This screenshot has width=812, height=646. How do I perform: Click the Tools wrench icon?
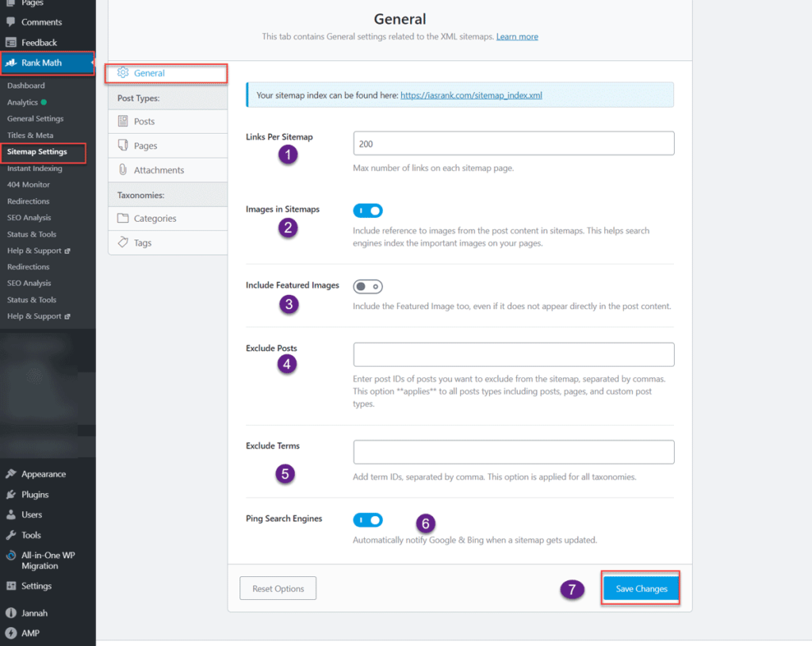pyautogui.click(x=11, y=535)
